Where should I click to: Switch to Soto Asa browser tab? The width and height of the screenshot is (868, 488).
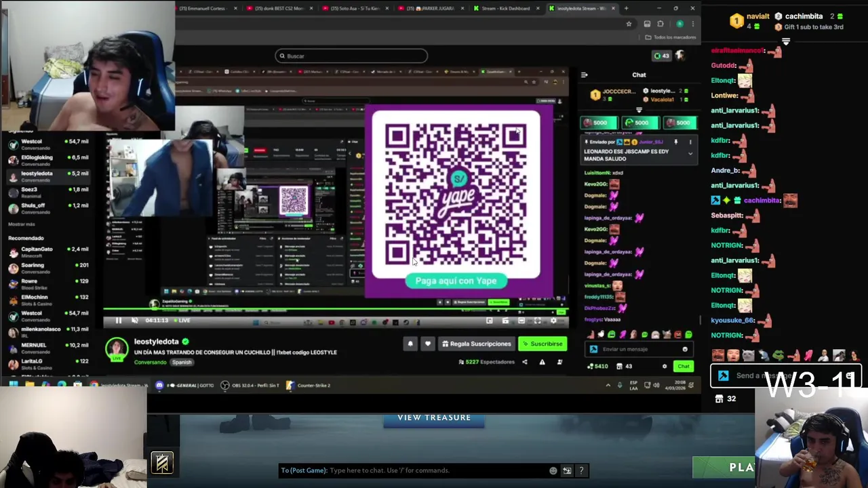tap(355, 8)
